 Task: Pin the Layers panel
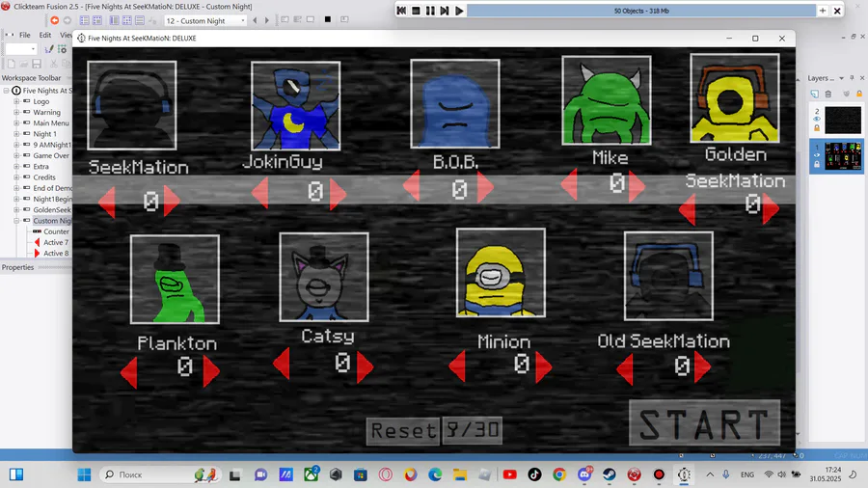pos(852,78)
